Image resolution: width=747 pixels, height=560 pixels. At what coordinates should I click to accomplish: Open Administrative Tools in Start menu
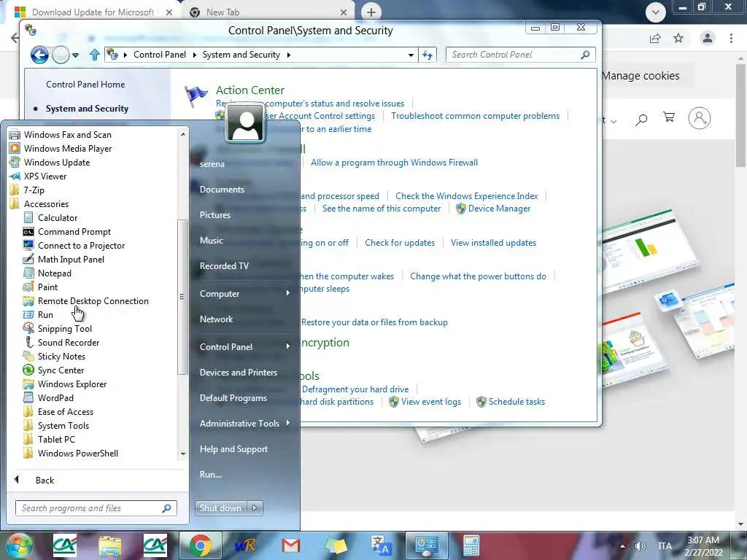click(x=239, y=424)
